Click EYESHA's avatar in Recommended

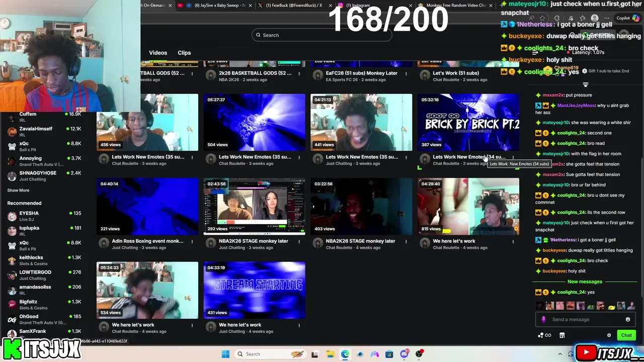(12, 216)
